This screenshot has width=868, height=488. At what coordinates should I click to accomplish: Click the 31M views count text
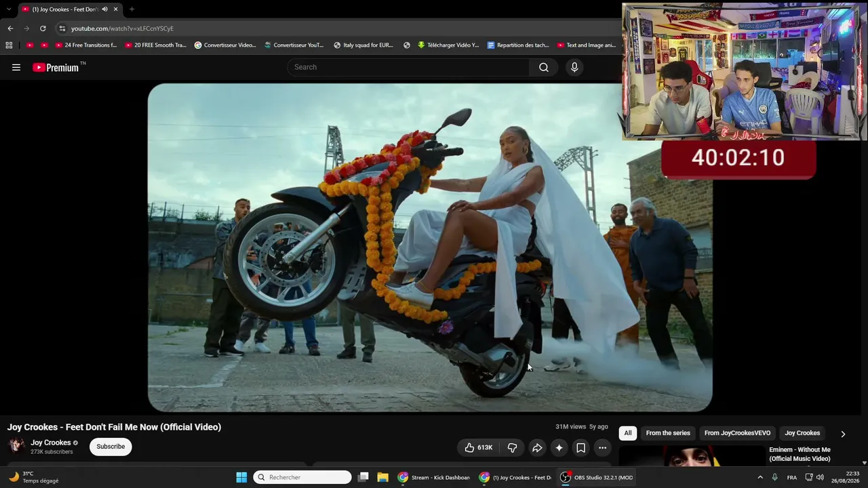(570, 427)
